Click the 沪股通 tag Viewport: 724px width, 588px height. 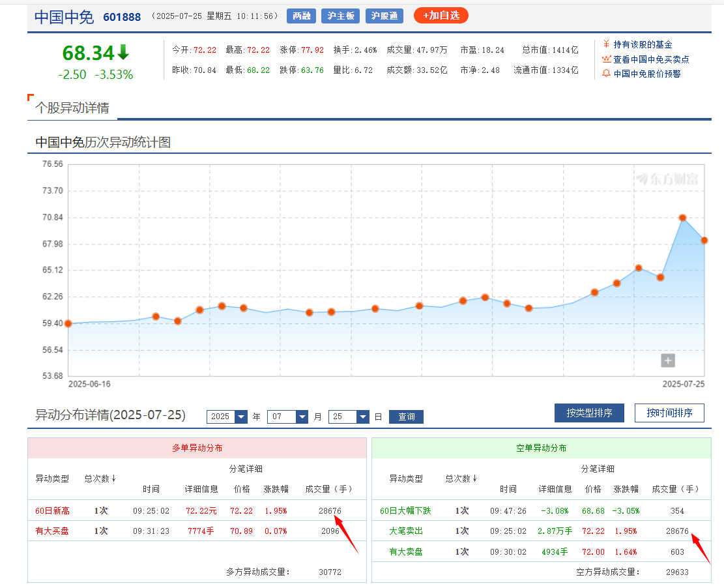point(384,16)
